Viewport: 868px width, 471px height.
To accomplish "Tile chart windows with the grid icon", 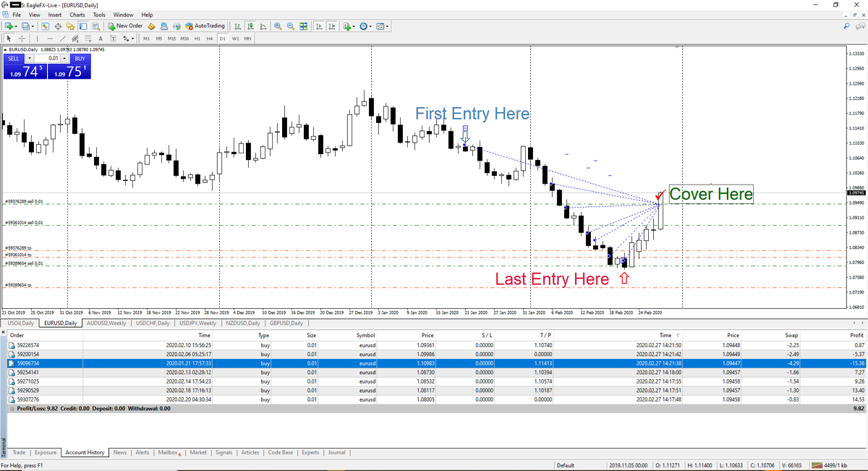I will point(303,26).
